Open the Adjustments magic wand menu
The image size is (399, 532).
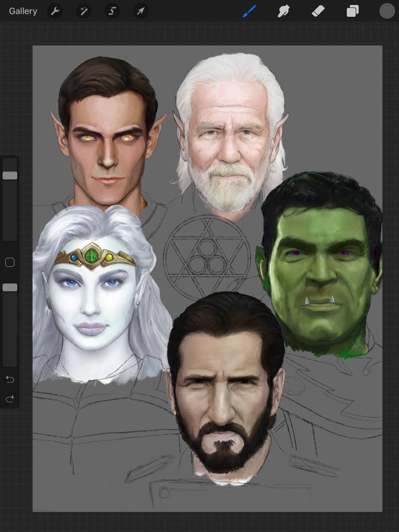coord(83,11)
